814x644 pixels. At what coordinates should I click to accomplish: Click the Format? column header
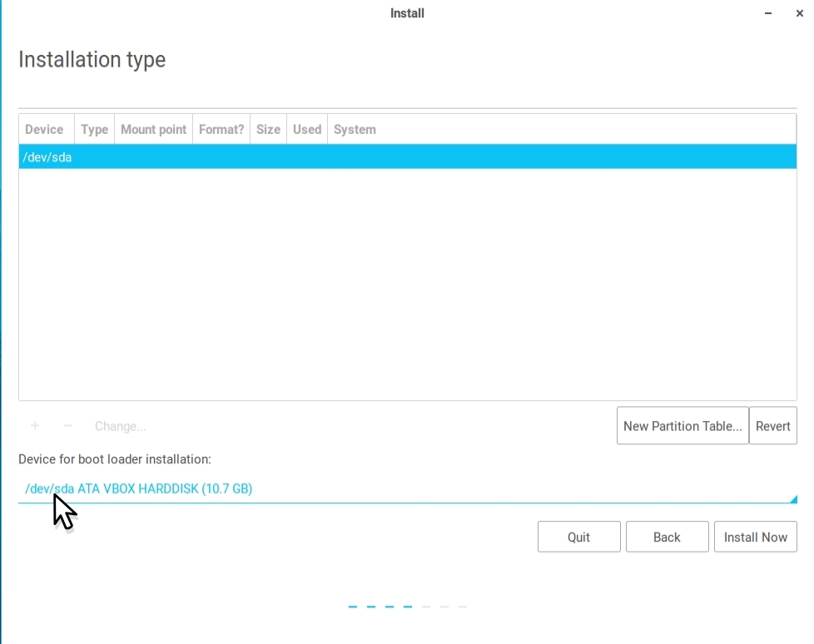point(221,130)
